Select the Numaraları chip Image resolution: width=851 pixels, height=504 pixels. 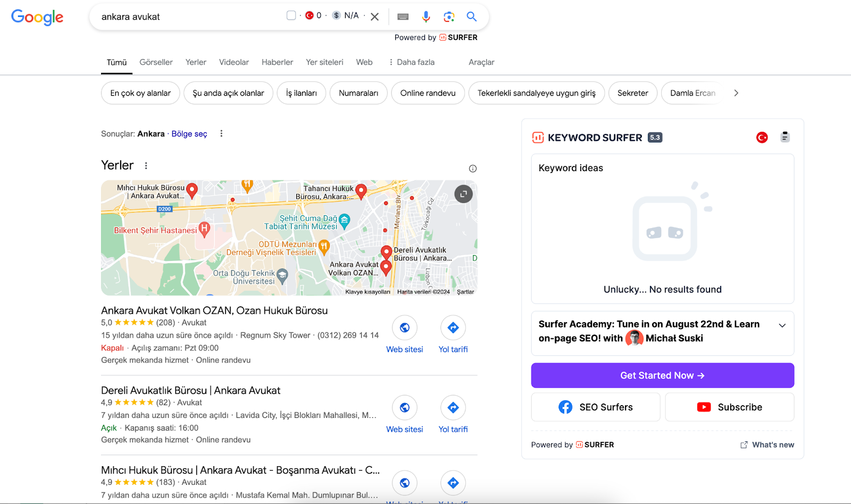click(x=358, y=93)
